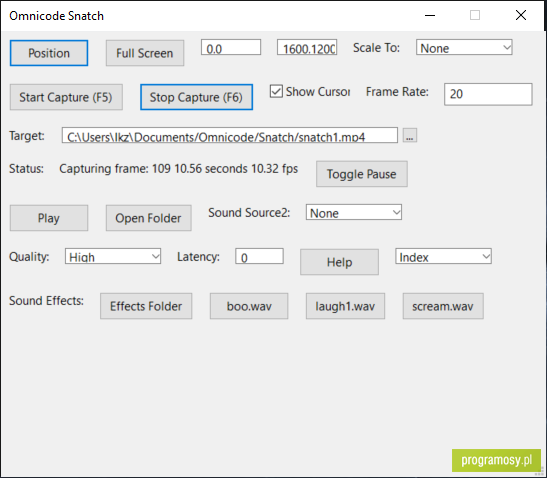Open the Effects Folder
The image size is (547, 478).
[146, 306]
